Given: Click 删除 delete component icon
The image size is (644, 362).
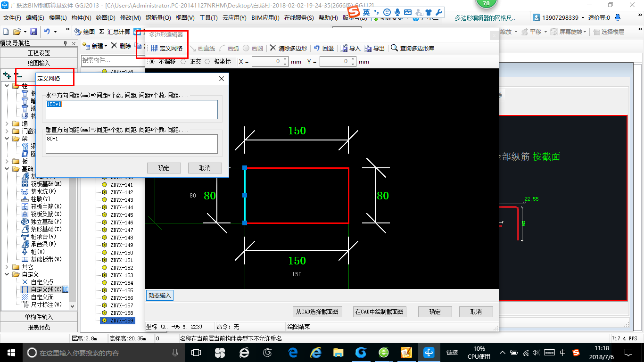Looking at the screenshot, I should (114, 46).
